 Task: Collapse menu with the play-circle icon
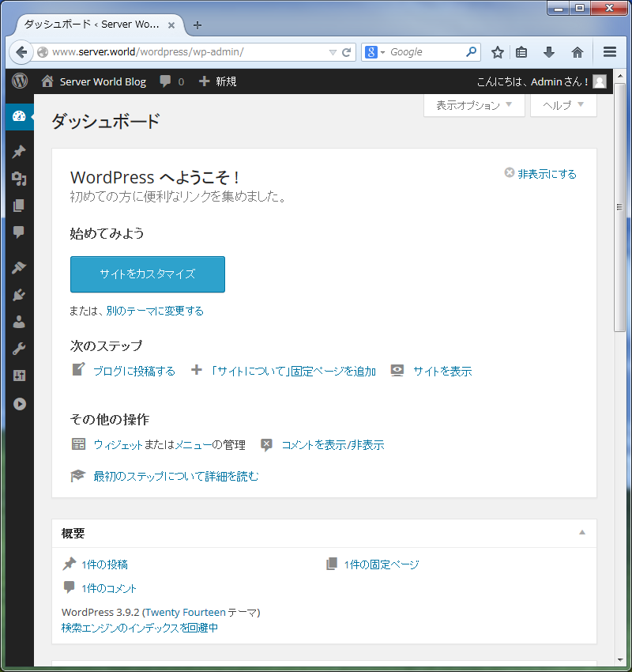coord(19,404)
